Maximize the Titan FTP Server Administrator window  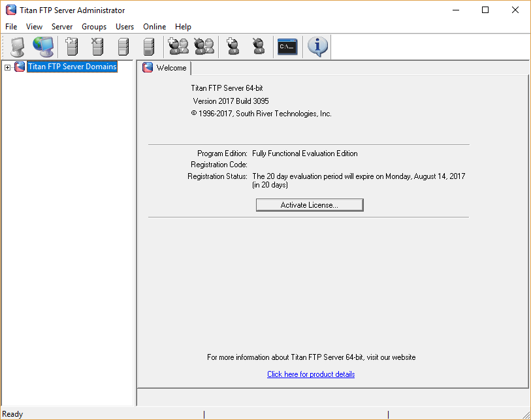(485, 10)
